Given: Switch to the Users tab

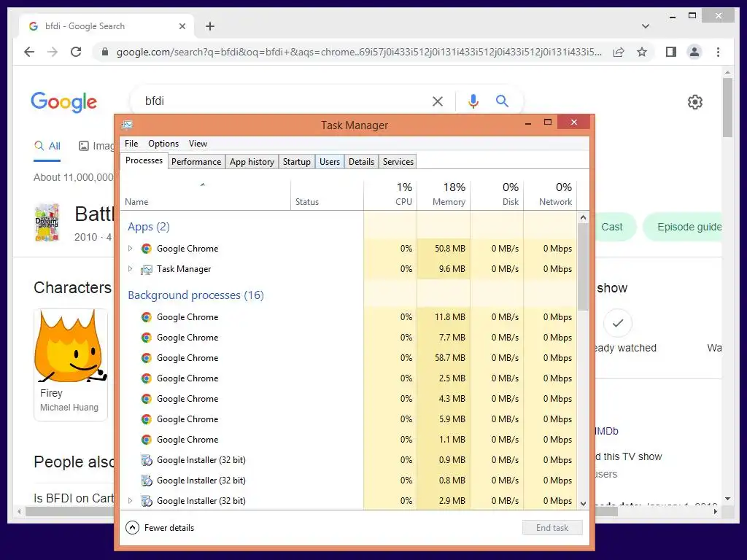Looking at the screenshot, I should [330, 161].
